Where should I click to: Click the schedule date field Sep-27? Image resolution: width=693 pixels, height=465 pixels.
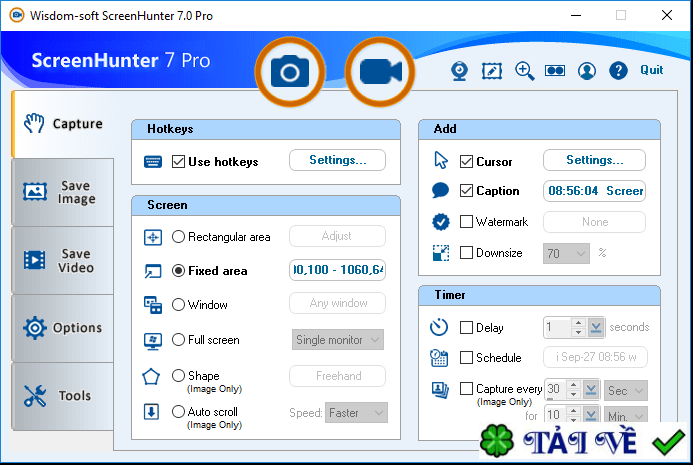pyautogui.click(x=595, y=357)
